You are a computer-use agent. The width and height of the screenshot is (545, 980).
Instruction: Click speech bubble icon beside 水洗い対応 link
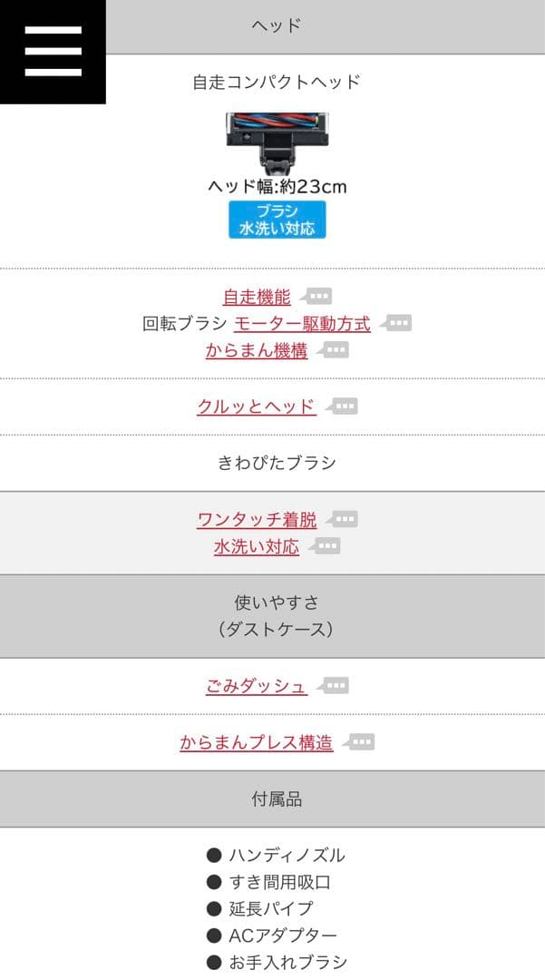326,546
